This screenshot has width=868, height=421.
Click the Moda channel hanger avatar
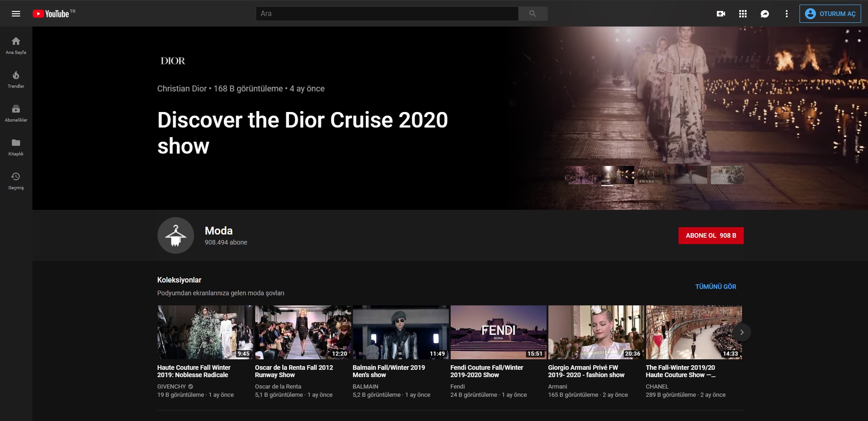coord(176,235)
